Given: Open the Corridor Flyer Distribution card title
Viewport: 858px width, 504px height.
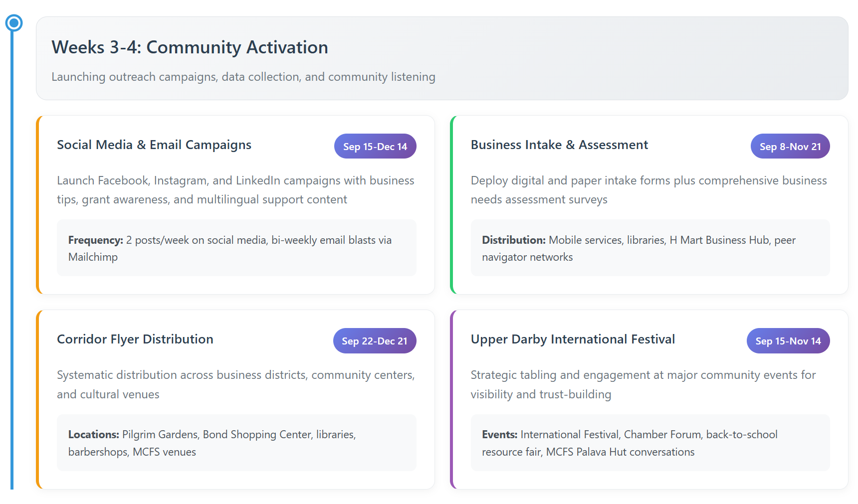Looking at the screenshot, I should [x=135, y=339].
